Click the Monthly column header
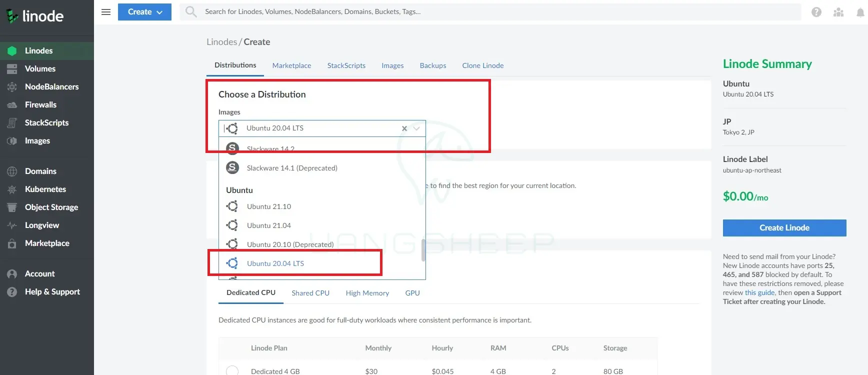The height and width of the screenshot is (375, 868). pos(378,348)
